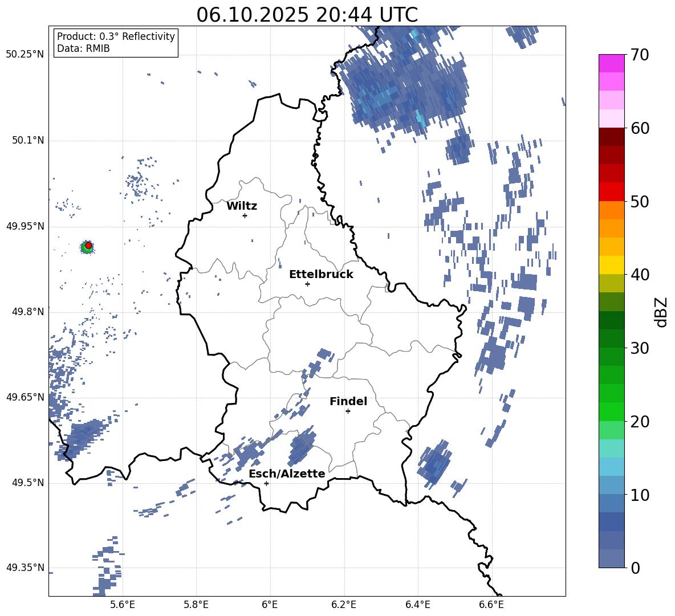This screenshot has height=616, width=675.
Task: Click the 6.2°E longitude label
Action: point(344,605)
